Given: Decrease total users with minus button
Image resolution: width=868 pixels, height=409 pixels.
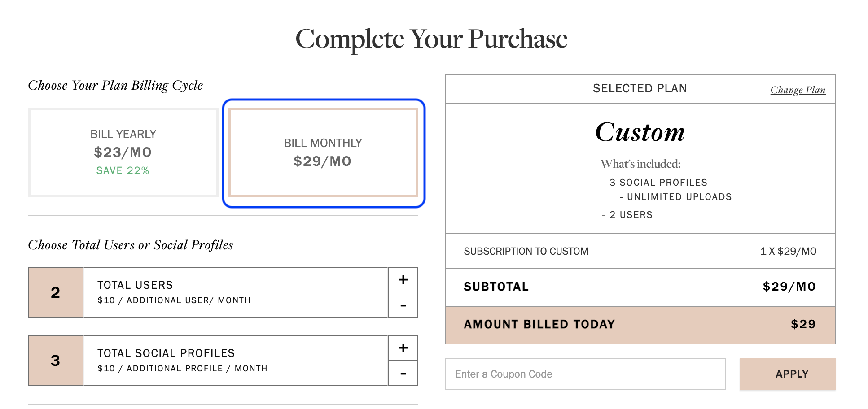Looking at the screenshot, I should [x=403, y=305].
